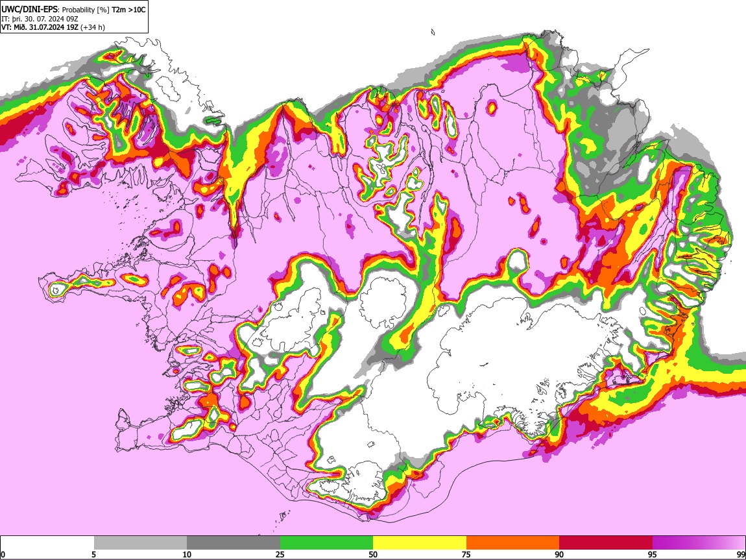The height and width of the screenshot is (560, 746).
Task: Click the light gray 5-10% legend swatch
Action: click(140, 543)
